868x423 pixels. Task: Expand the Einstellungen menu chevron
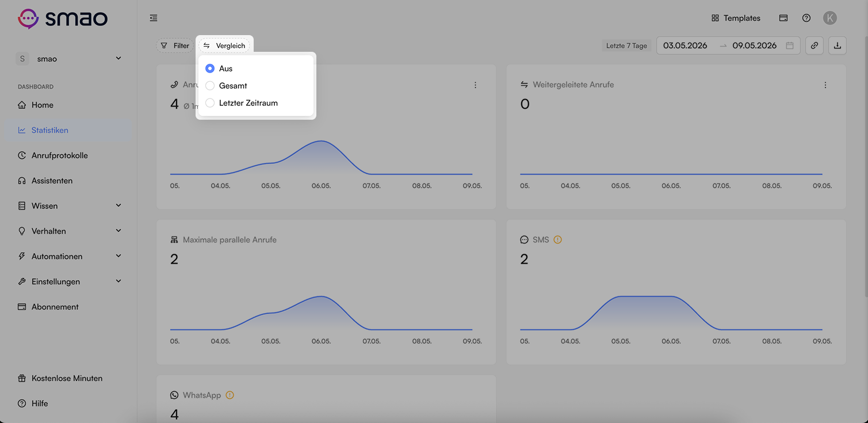coord(118,281)
